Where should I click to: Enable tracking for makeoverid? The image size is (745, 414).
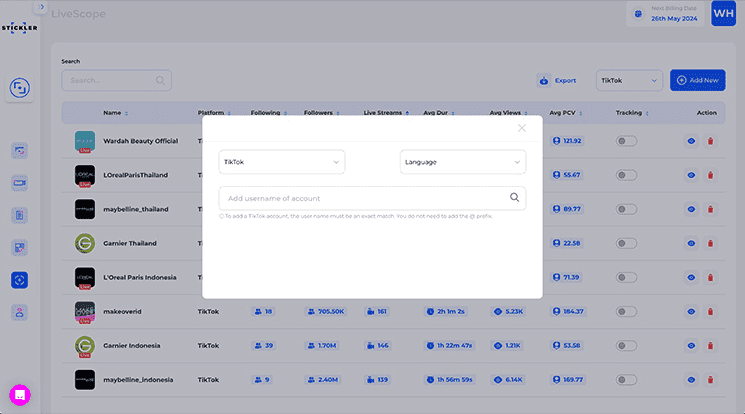pos(627,312)
